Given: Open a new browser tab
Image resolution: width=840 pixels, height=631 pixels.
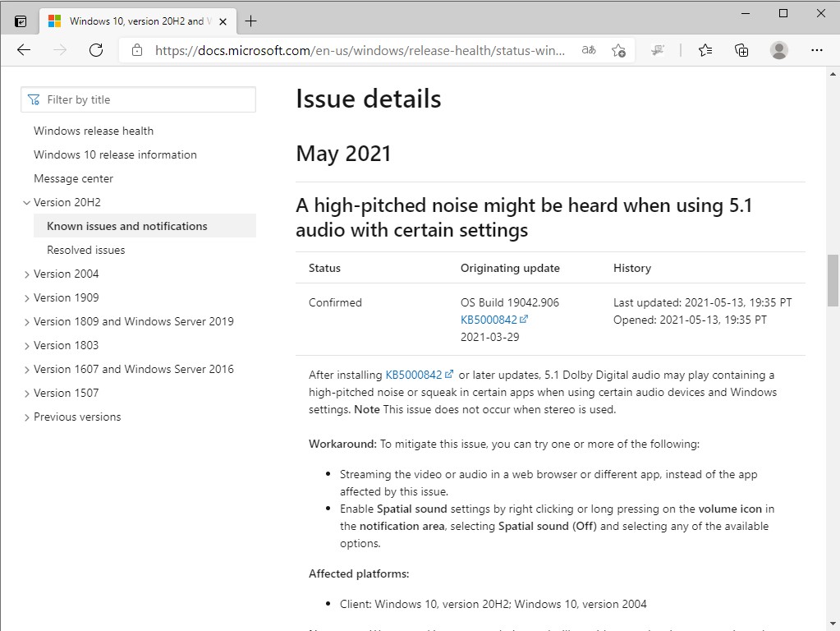Looking at the screenshot, I should pos(251,21).
